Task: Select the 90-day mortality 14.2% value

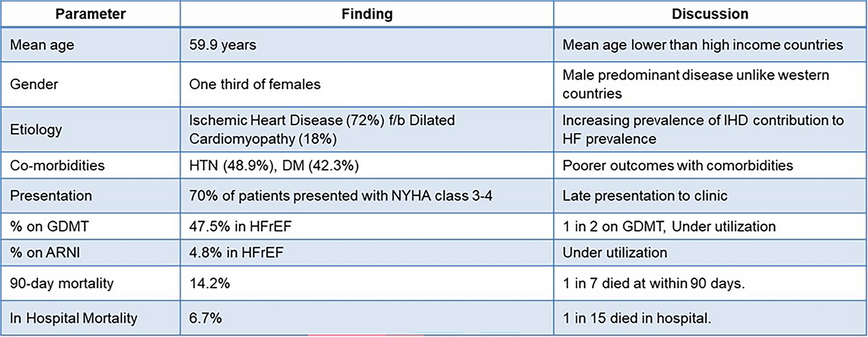Action: click(x=209, y=283)
